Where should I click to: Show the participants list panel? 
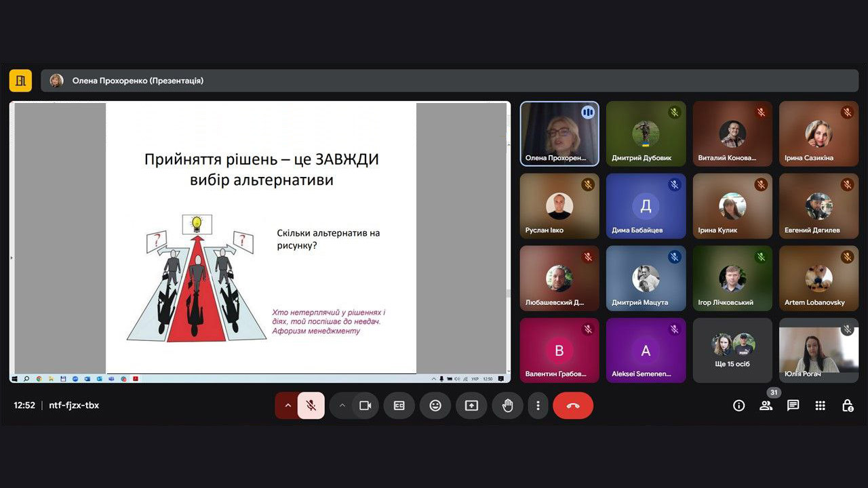click(x=766, y=405)
